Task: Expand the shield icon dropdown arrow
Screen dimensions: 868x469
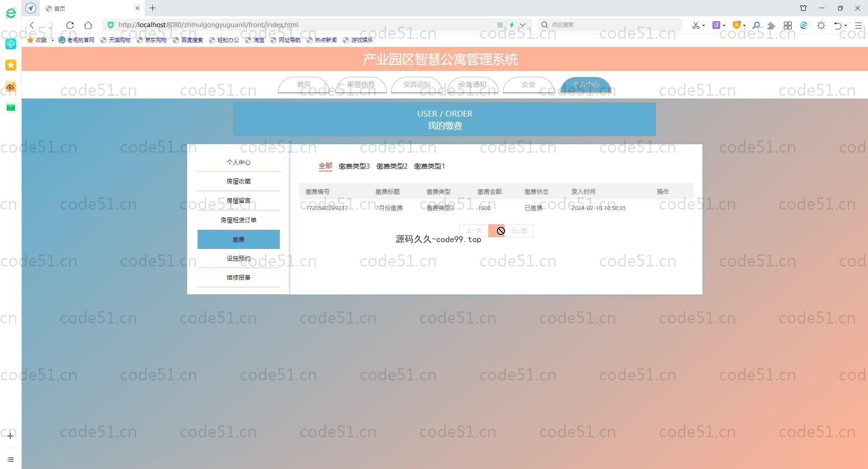Action: coord(744,26)
